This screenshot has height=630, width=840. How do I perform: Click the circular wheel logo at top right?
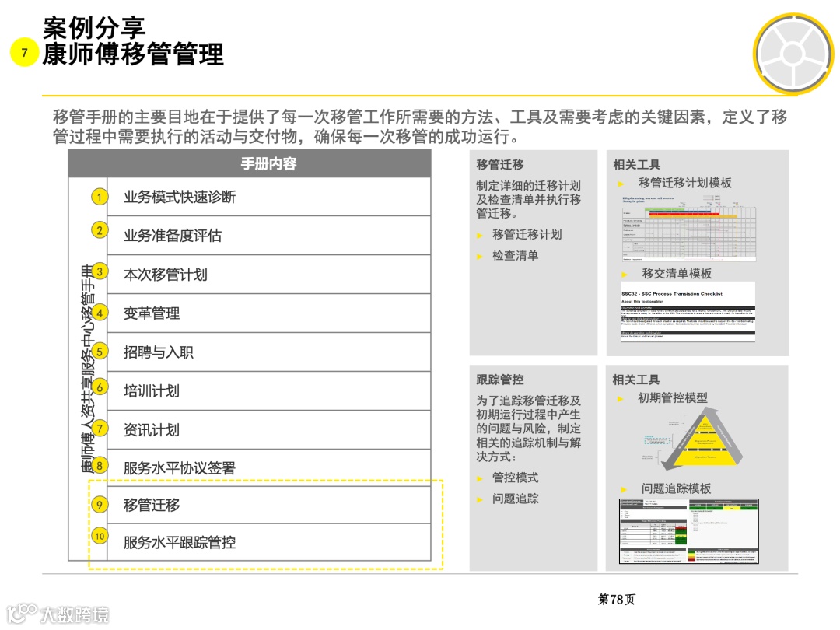coord(793,54)
